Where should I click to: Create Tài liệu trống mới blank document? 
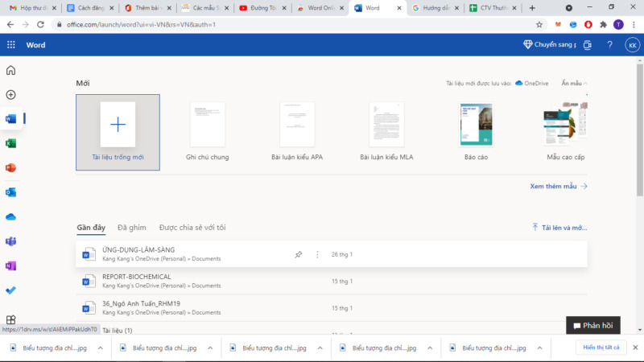coord(118,132)
